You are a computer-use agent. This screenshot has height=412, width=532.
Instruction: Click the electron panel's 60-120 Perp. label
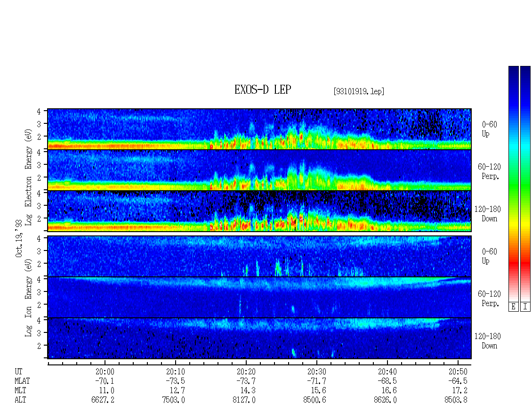pyautogui.click(x=489, y=171)
